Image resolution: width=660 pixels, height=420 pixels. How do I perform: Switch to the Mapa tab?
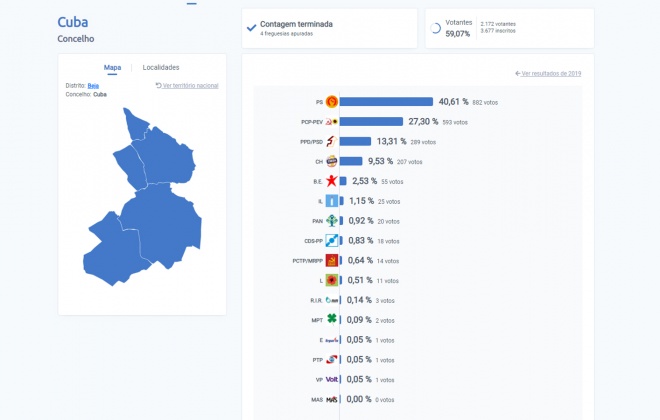pyautogui.click(x=112, y=67)
